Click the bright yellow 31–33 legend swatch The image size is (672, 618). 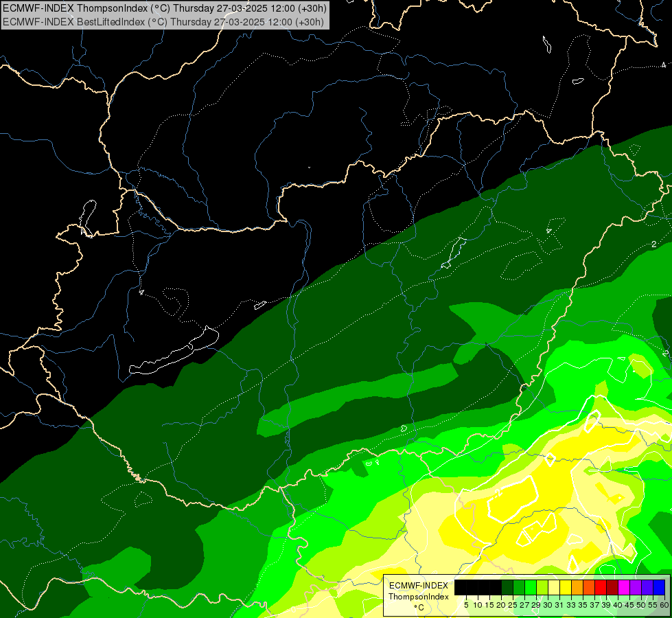pos(566,587)
